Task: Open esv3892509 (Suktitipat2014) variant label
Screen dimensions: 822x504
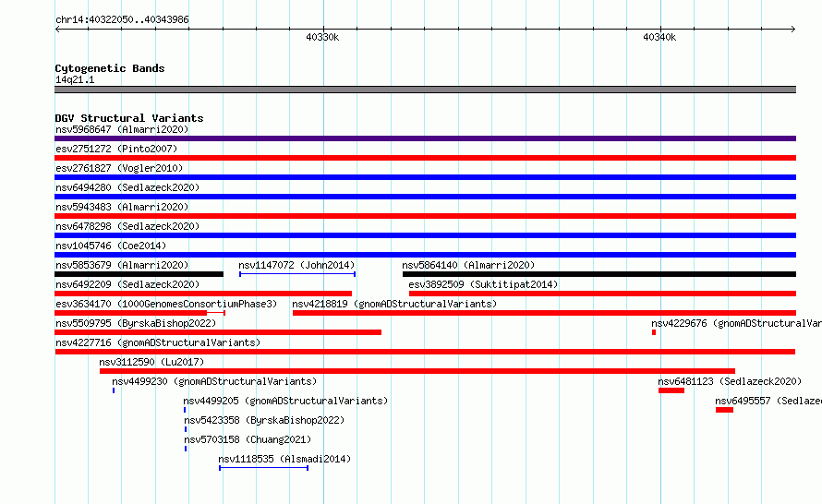Action: coord(483,284)
